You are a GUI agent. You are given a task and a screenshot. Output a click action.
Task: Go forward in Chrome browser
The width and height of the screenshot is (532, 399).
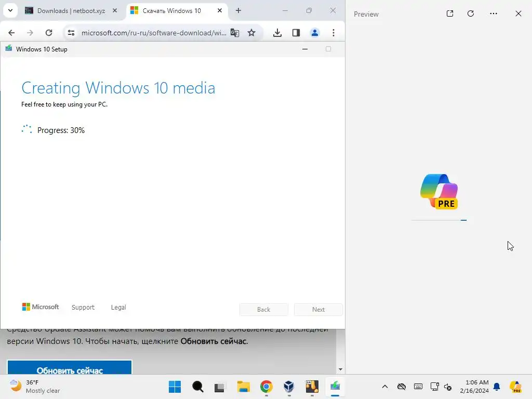pyautogui.click(x=30, y=33)
